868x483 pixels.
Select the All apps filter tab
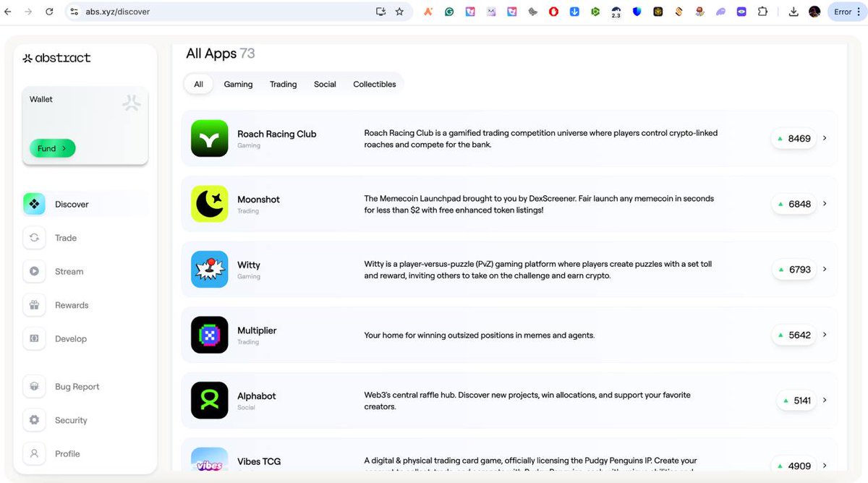tap(198, 84)
